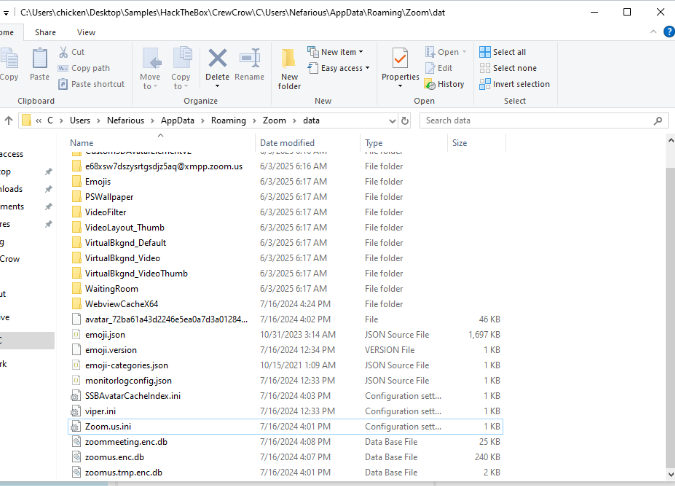
Task: Go up one folder level arrow
Action: tap(9, 121)
